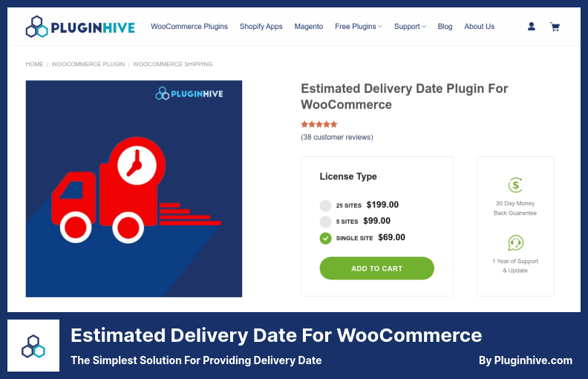Screen dimensions: 588x379
Task: Click the $69.00 price text
Action: coord(391,237)
